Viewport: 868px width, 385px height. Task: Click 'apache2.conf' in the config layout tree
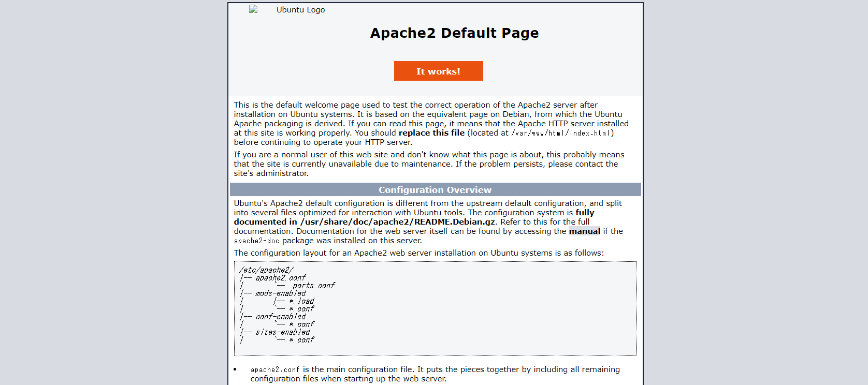280,278
